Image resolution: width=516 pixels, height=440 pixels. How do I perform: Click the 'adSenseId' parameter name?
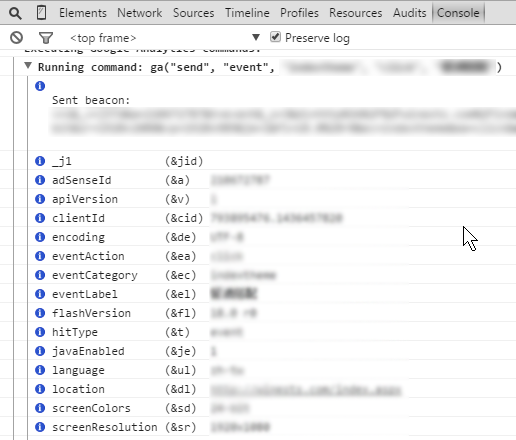coord(82,180)
